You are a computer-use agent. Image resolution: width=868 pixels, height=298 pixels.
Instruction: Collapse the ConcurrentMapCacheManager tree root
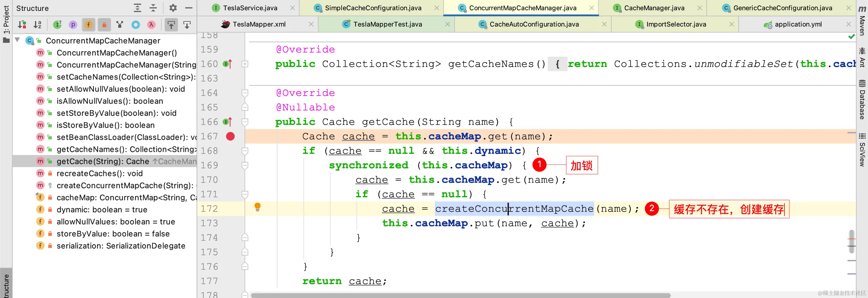(17, 40)
